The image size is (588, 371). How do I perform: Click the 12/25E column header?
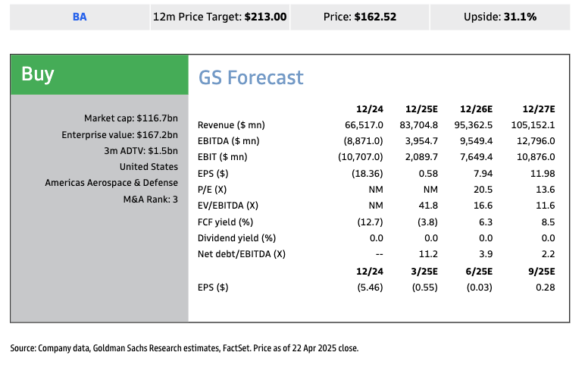(424, 108)
